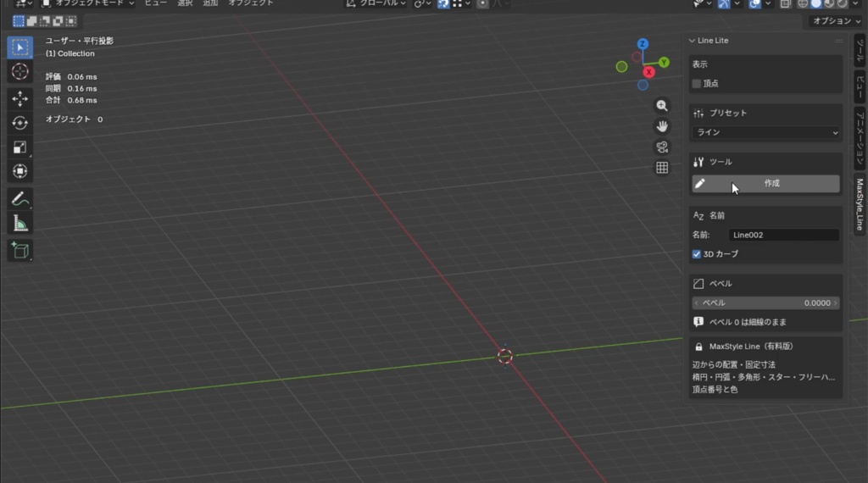Toggle proportional editing in header
This screenshot has height=483, width=868.
coord(482,3)
